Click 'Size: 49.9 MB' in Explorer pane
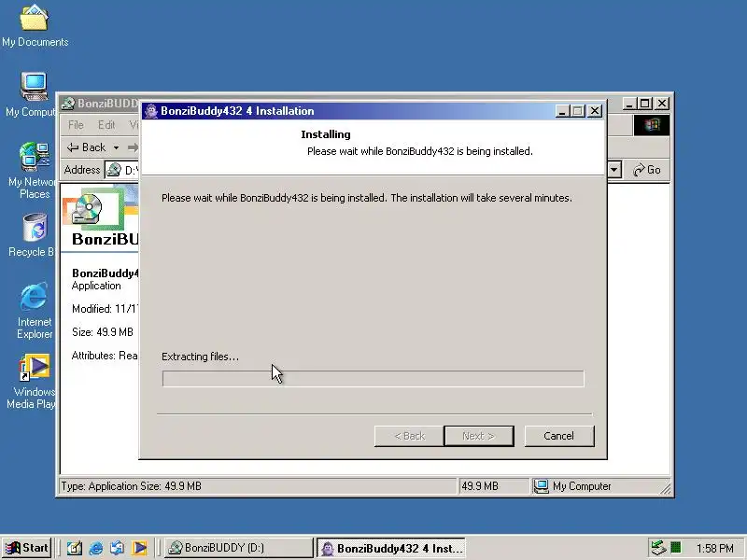The height and width of the screenshot is (560, 747). [103, 332]
